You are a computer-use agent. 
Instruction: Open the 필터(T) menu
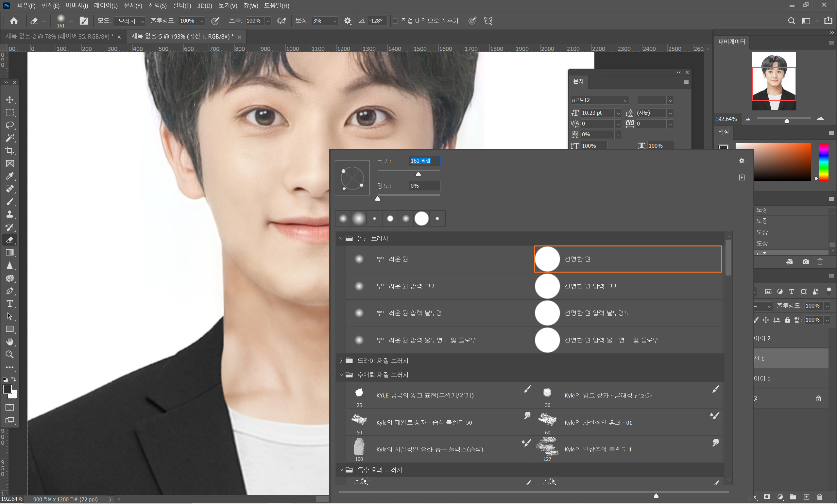coord(182,6)
